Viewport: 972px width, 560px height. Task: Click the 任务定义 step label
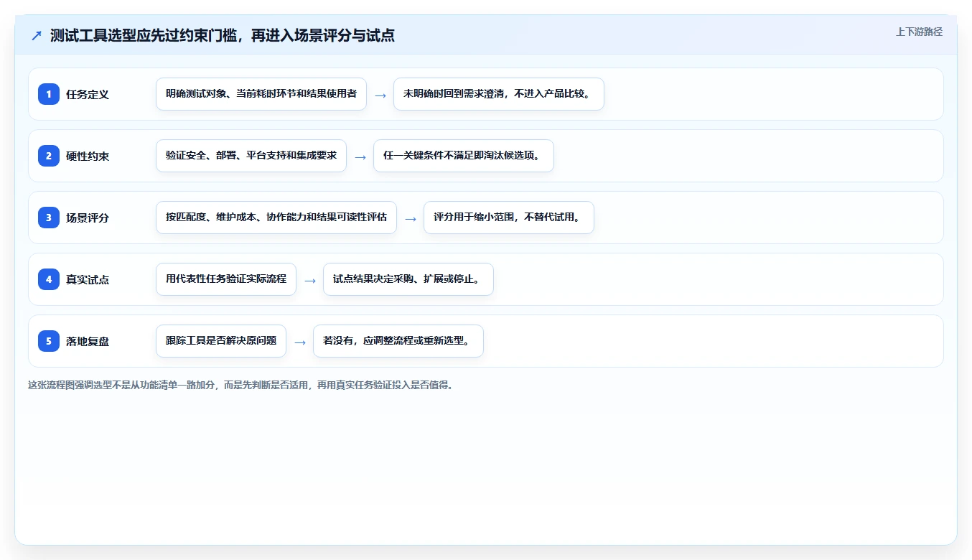88,94
